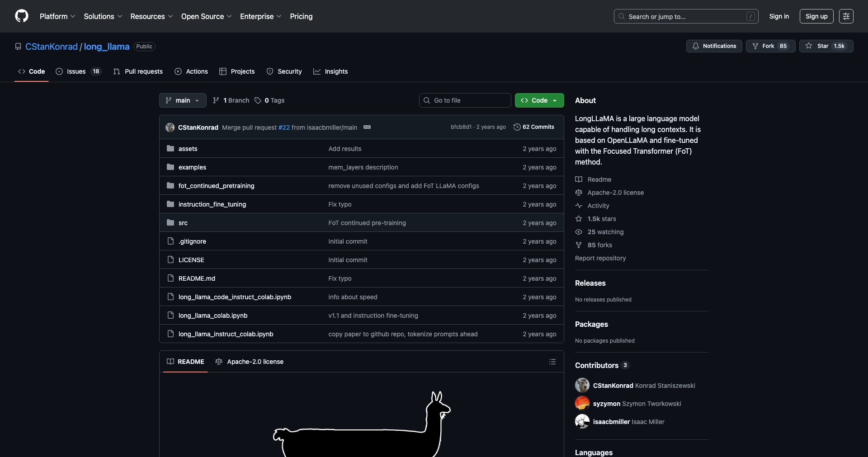Click CStanKonrad's avatar in latest commit row
The width and height of the screenshot is (868, 457).
170,127
